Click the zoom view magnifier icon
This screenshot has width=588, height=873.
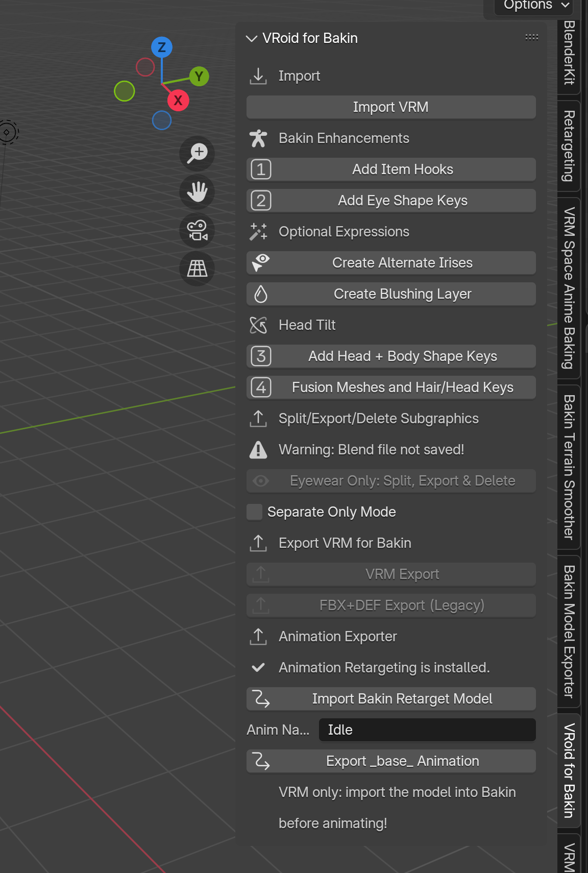[x=197, y=153]
